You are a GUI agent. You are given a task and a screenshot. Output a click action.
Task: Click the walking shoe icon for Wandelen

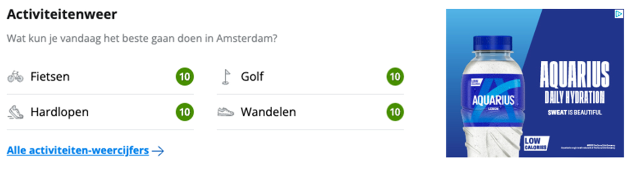click(226, 112)
